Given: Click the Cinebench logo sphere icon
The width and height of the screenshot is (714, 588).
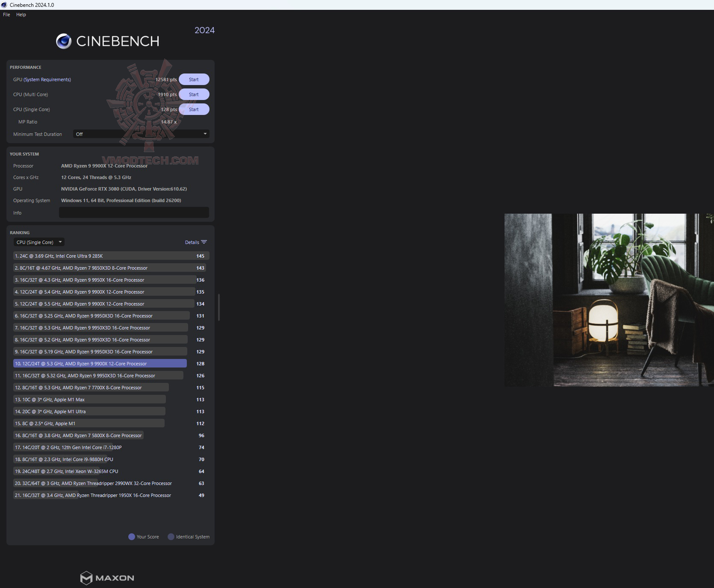Looking at the screenshot, I should pos(64,41).
